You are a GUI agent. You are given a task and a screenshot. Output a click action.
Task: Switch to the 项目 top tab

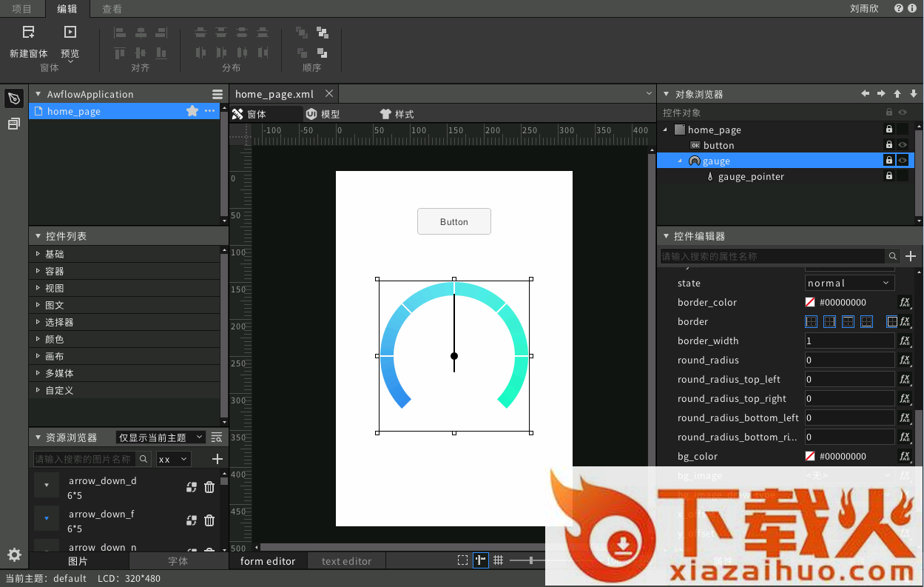point(22,9)
